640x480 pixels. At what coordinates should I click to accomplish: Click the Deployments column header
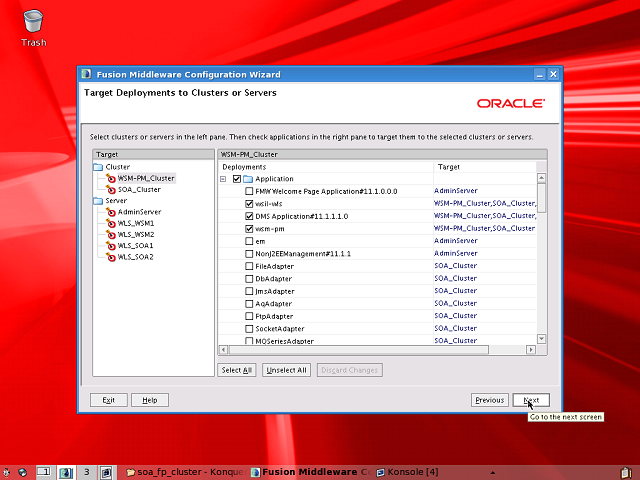(326, 167)
